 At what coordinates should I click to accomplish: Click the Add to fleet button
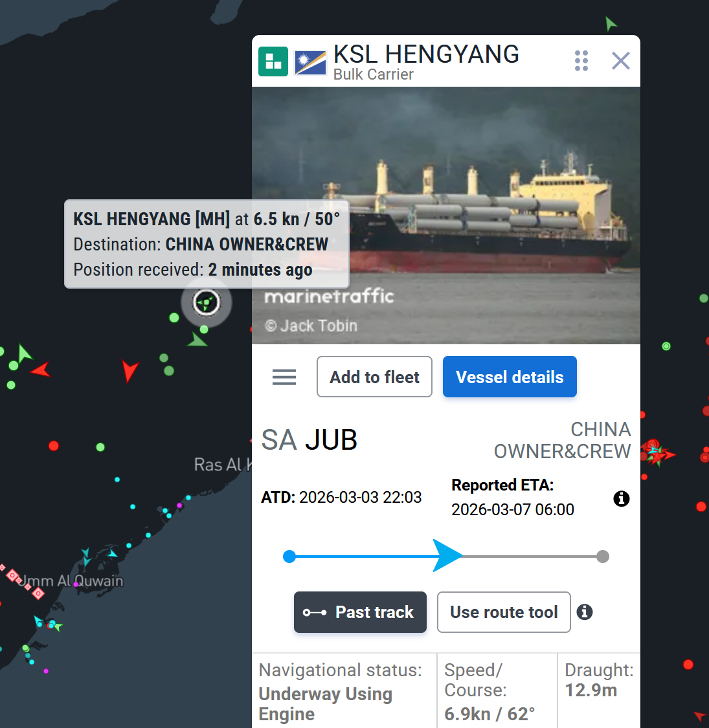coord(374,377)
